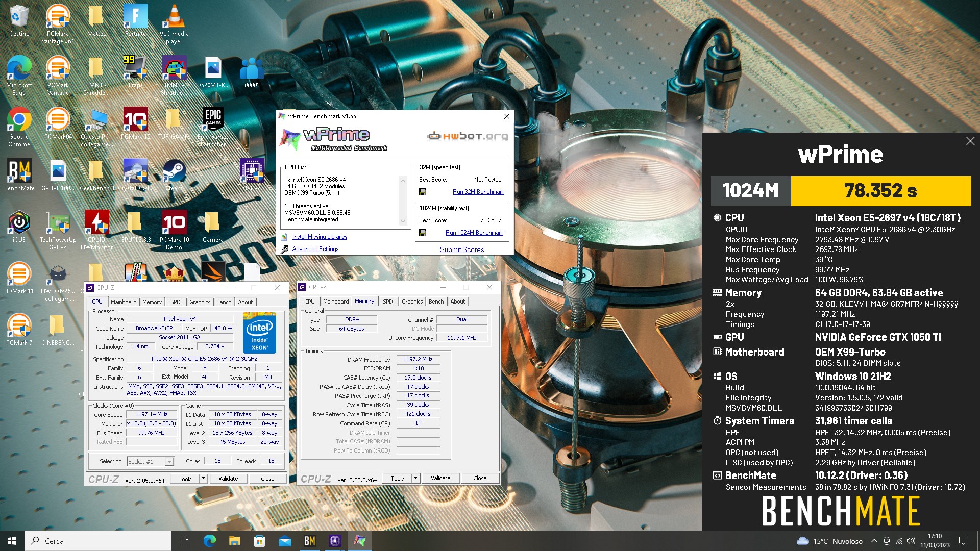980x551 pixels.
Task: Expand Tools dropdown arrow in CPU-Z Memory window
Action: [415, 478]
